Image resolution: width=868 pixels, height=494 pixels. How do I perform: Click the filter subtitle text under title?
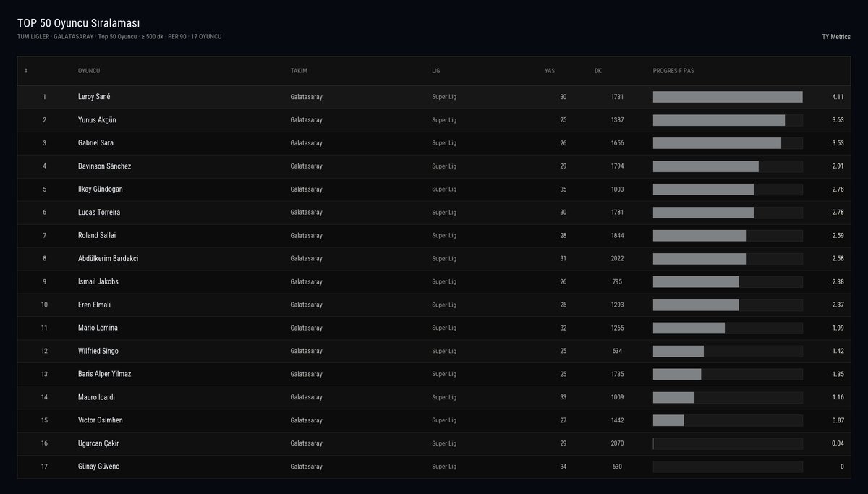click(x=119, y=36)
